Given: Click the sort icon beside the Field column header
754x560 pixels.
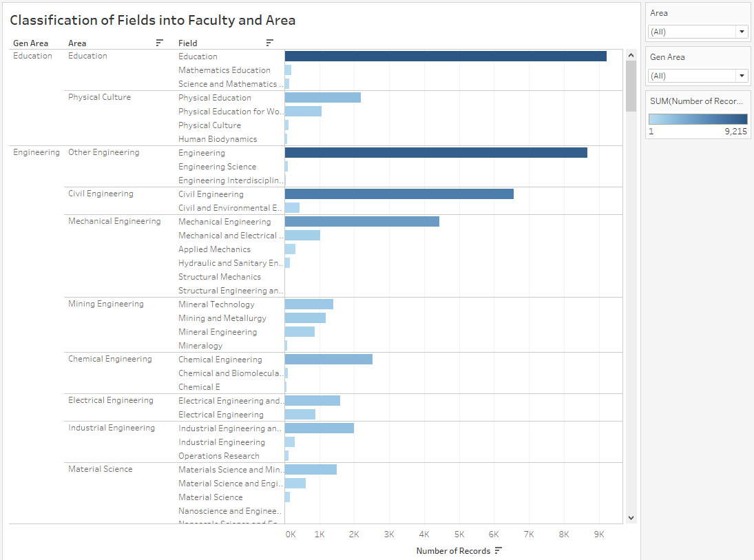Looking at the screenshot, I should click(x=271, y=43).
